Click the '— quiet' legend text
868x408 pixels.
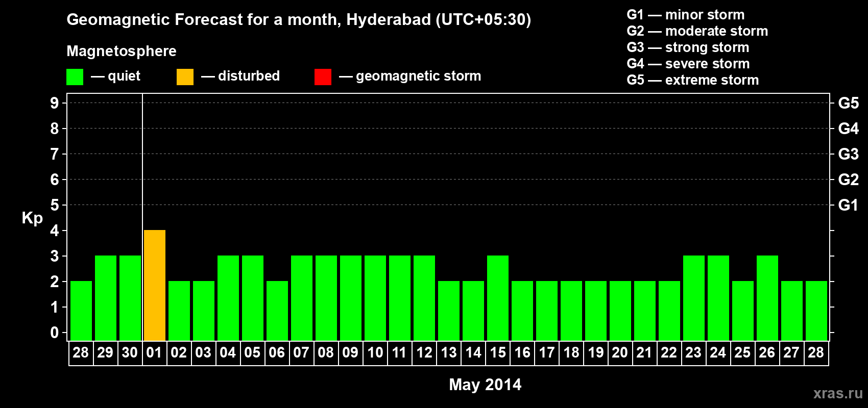click(115, 76)
